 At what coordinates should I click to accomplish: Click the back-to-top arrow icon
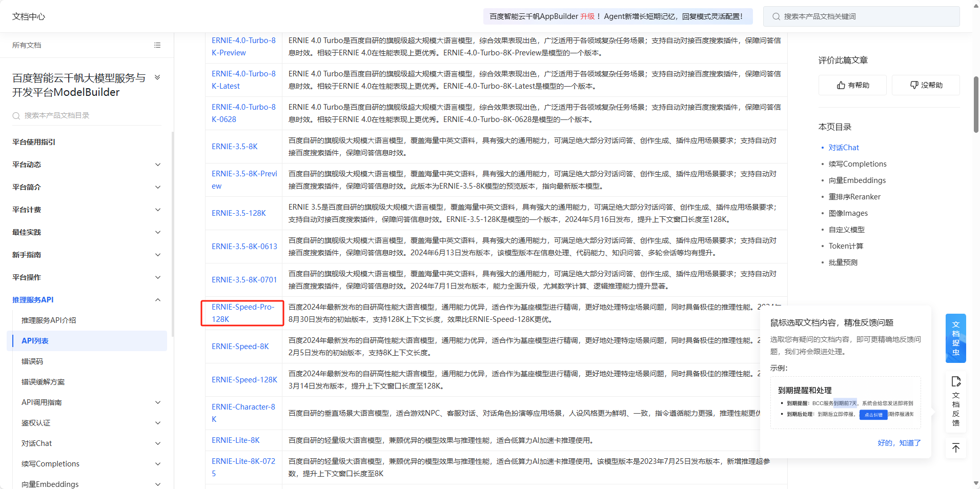tap(955, 448)
